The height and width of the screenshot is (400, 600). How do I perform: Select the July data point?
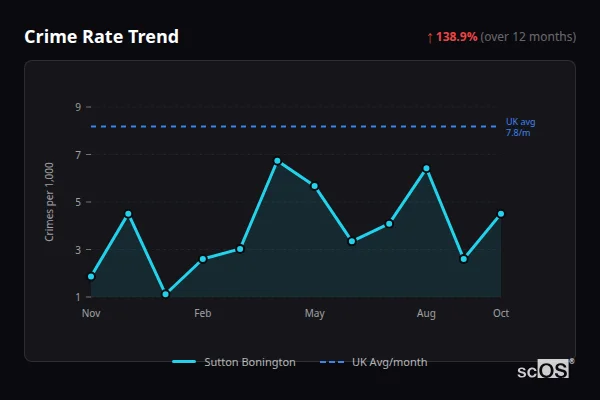[389, 224]
